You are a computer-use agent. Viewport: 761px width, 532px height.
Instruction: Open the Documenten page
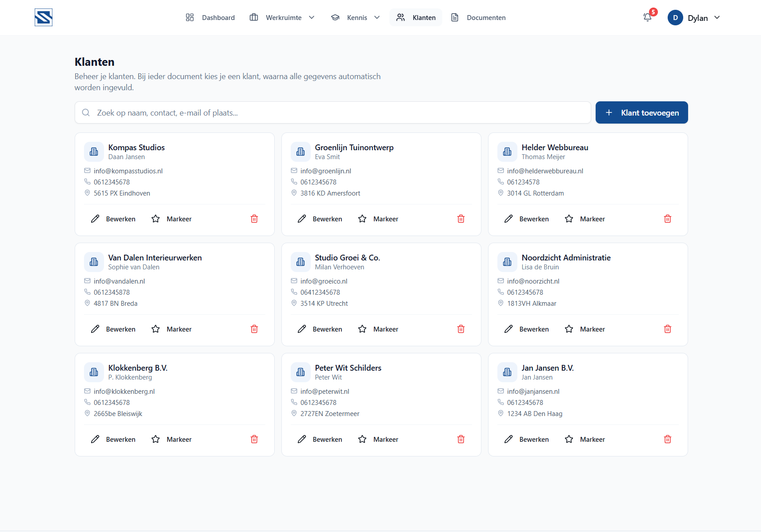478,17
